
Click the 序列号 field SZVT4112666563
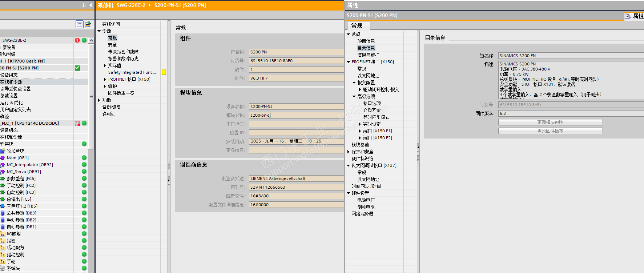pos(296,187)
